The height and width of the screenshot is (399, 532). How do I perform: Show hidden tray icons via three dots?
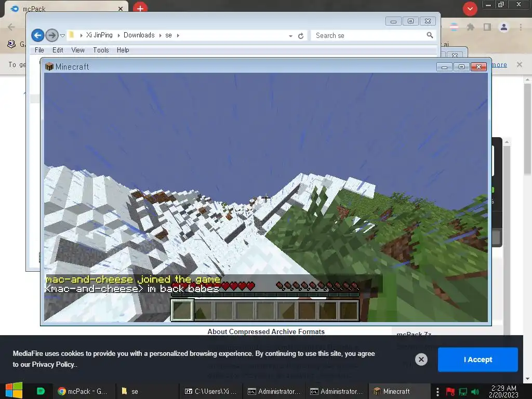[x=437, y=392]
